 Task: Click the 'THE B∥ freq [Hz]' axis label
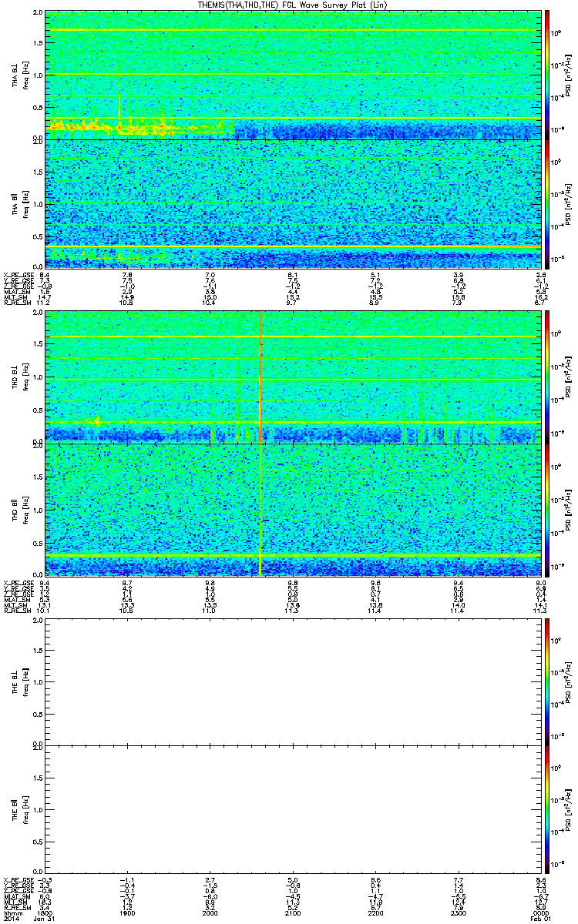click(x=19, y=809)
